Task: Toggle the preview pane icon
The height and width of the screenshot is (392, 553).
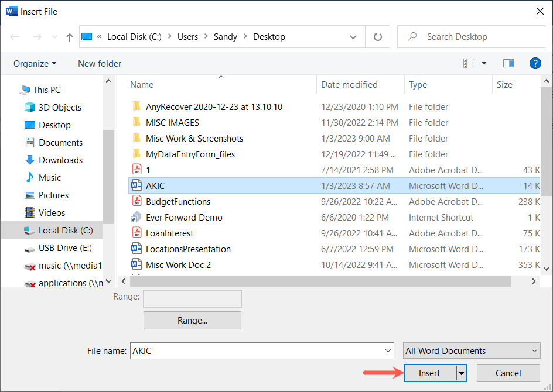Action: [508, 63]
